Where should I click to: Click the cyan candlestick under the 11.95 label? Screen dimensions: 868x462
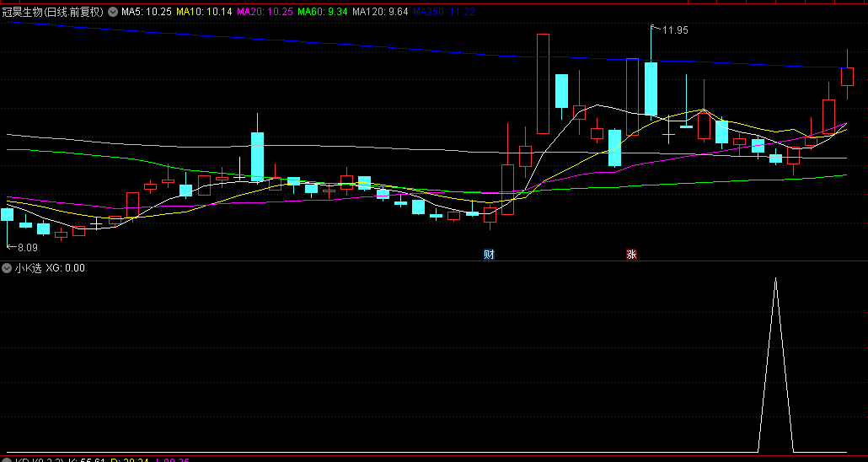click(x=651, y=89)
